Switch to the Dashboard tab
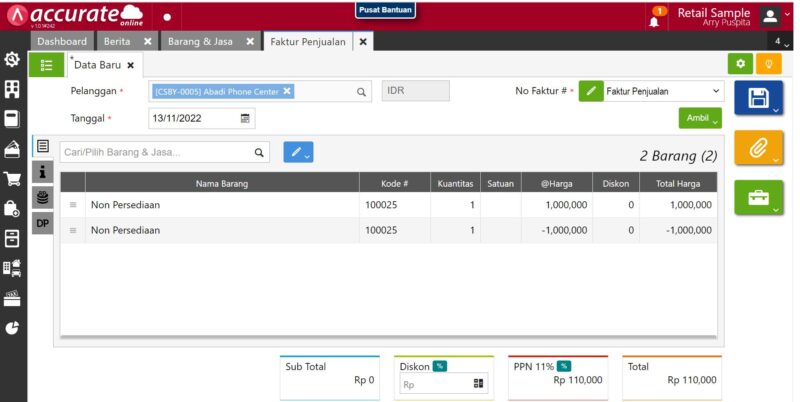800x402 pixels. click(62, 41)
